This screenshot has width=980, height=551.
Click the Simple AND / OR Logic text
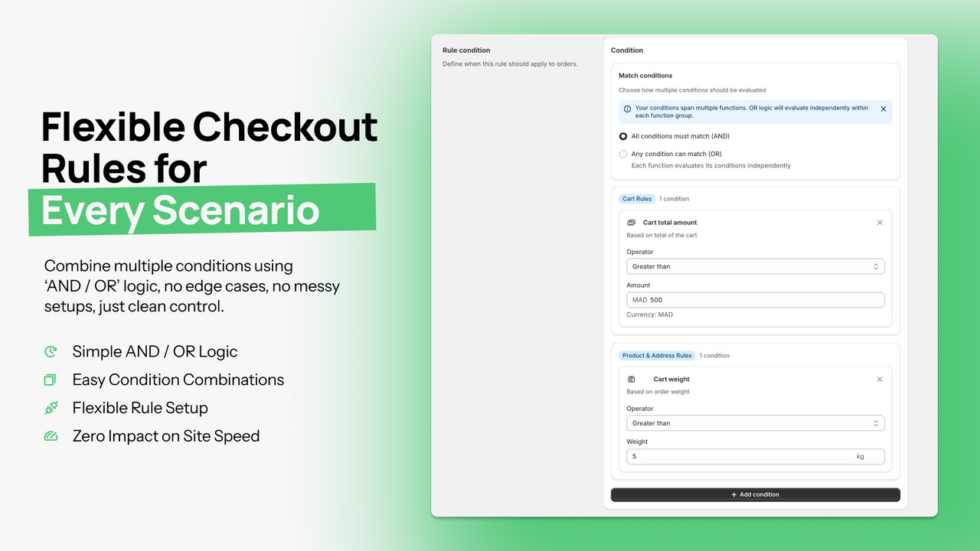pyautogui.click(x=155, y=352)
